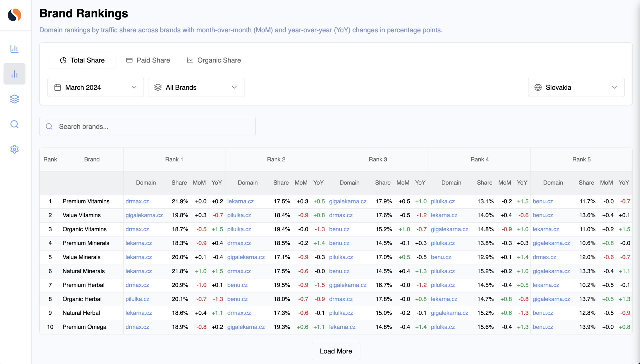The image size is (640, 364).
Task: Click into the Search brands field
Action: [x=147, y=126]
